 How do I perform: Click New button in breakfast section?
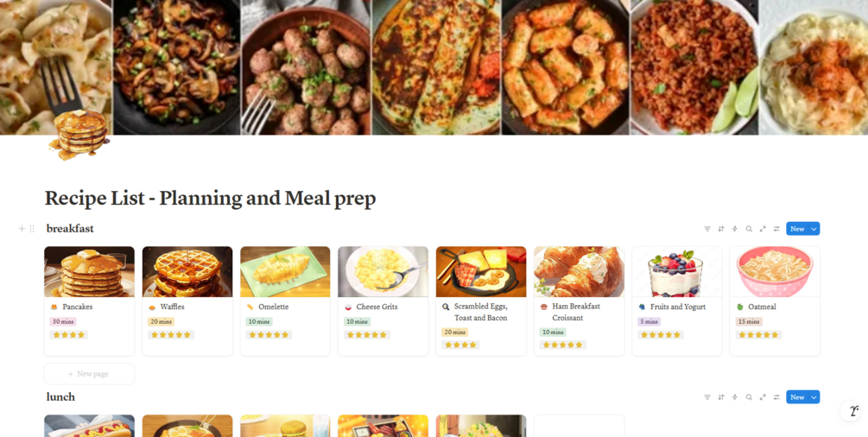point(797,229)
